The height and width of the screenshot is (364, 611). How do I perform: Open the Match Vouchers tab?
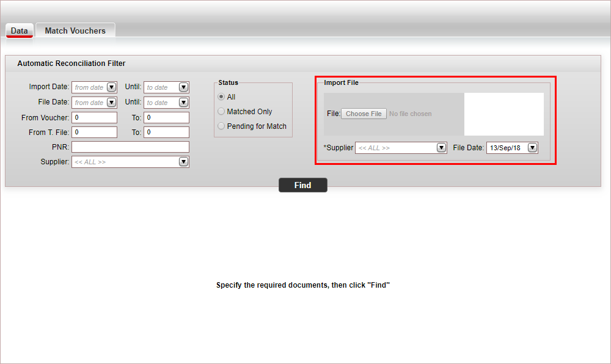pos(75,31)
